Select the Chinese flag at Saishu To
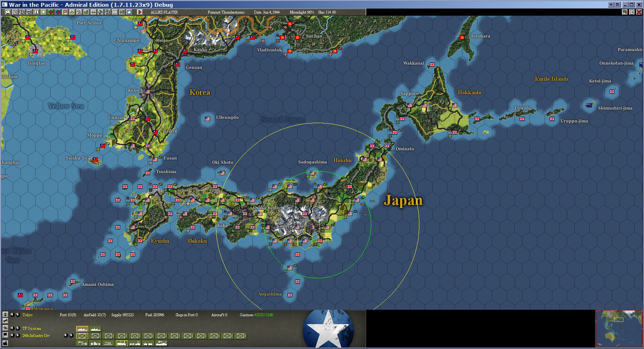 tap(95, 160)
